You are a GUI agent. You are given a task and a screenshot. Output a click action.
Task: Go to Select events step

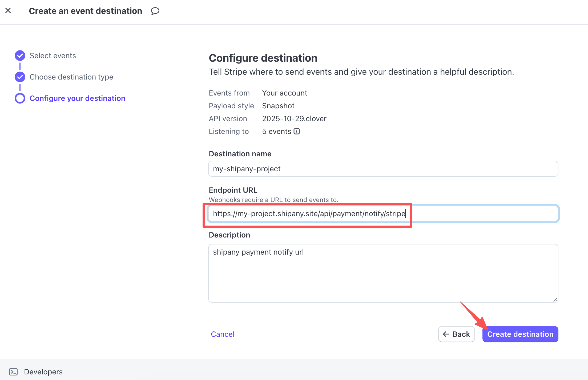click(x=53, y=56)
